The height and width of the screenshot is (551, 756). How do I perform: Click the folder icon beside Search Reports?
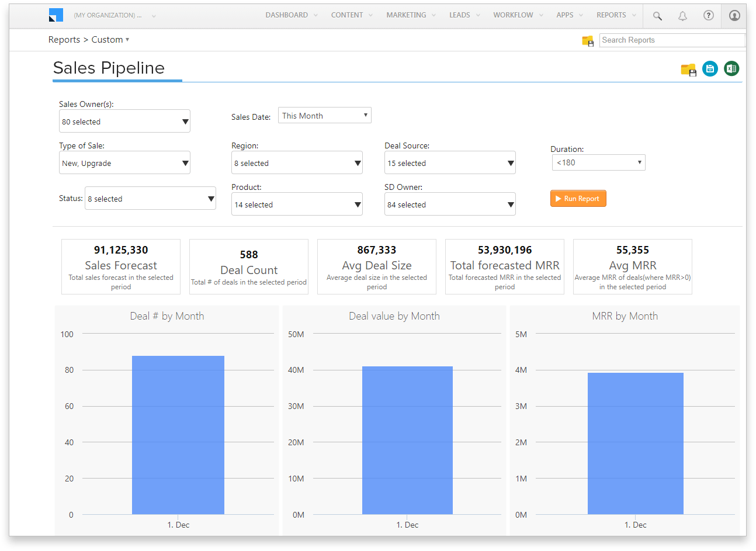coord(588,40)
